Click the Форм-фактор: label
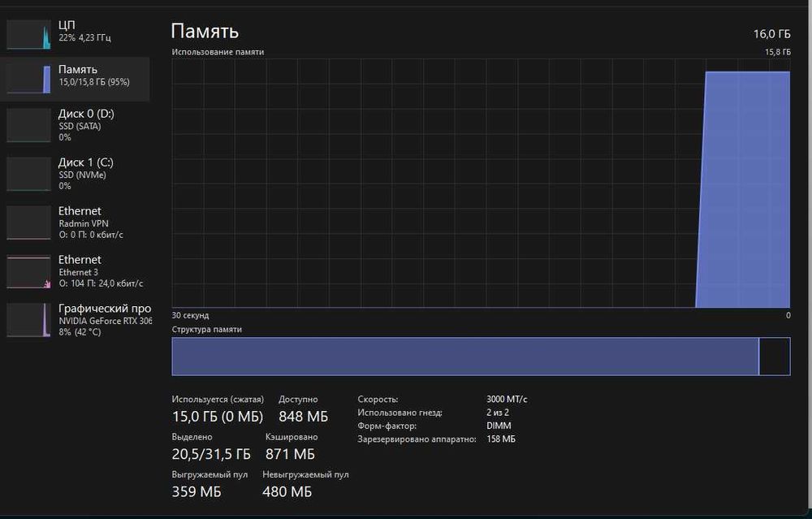812x519 pixels. point(387,426)
